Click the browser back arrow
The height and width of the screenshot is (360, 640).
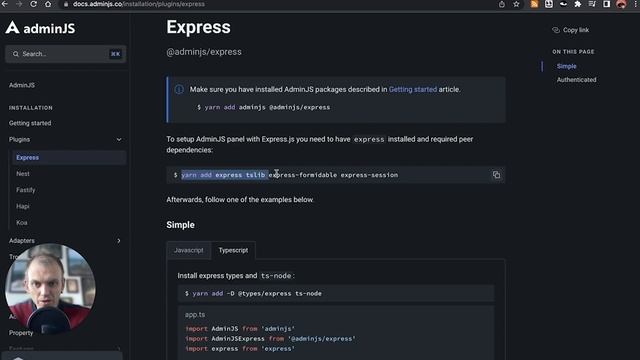coord(5,4)
